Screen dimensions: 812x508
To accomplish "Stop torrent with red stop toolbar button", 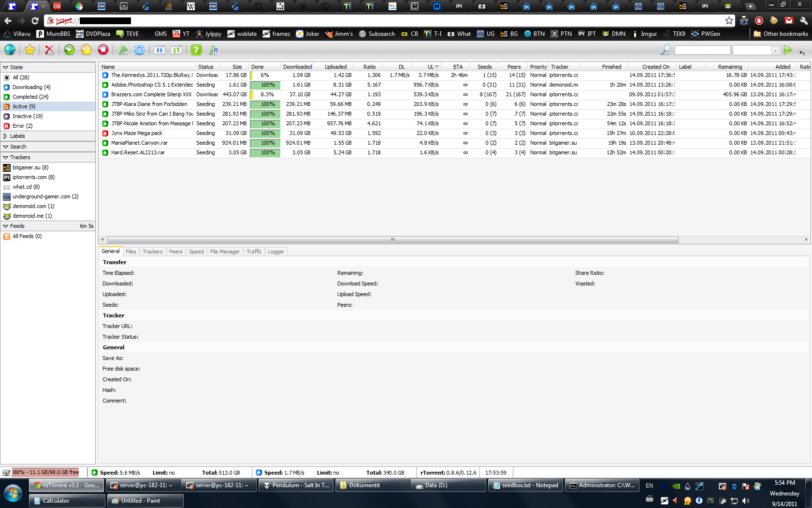I will 103,50.
